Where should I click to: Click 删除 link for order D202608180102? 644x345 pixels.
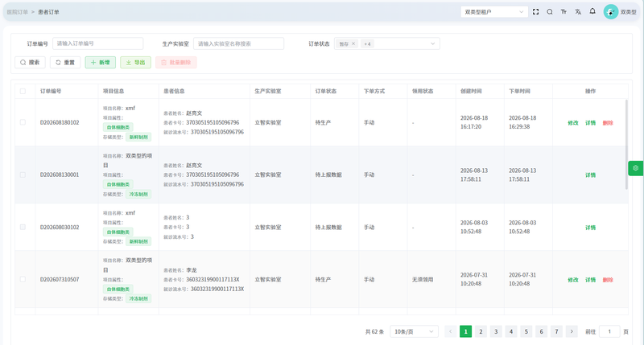point(608,123)
